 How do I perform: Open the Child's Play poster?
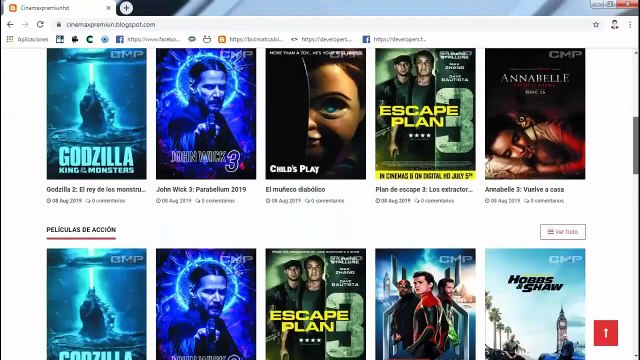click(x=316, y=114)
